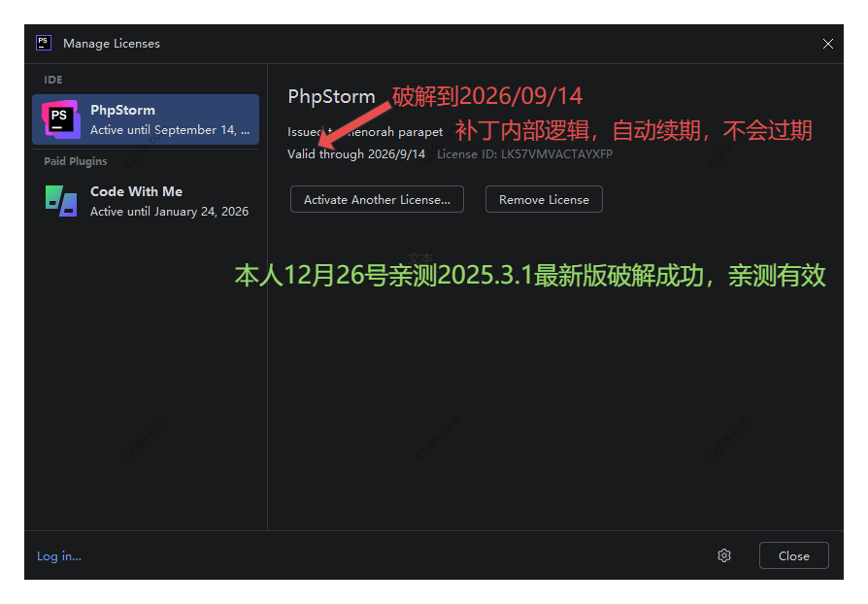
Task: Click the License ID text
Action: pyautogui.click(x=524, y=154)
